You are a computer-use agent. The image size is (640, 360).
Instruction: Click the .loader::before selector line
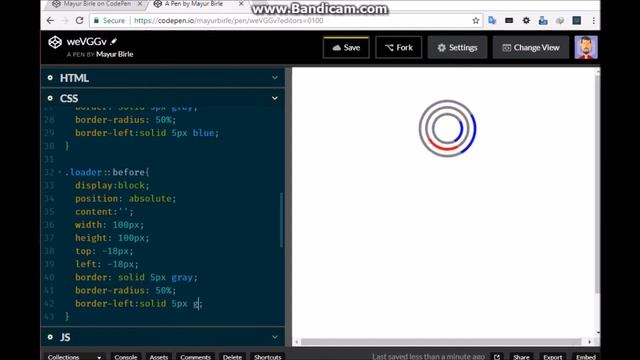107,172
